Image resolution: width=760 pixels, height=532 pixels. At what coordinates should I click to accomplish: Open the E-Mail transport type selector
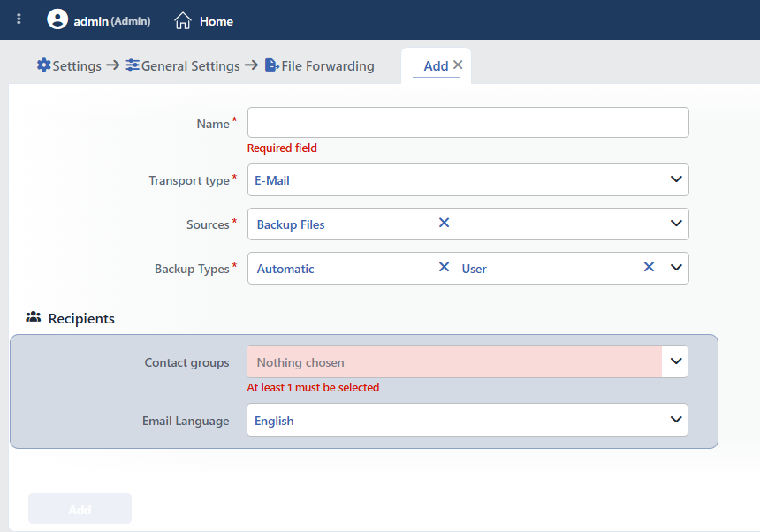click(467, 179)
